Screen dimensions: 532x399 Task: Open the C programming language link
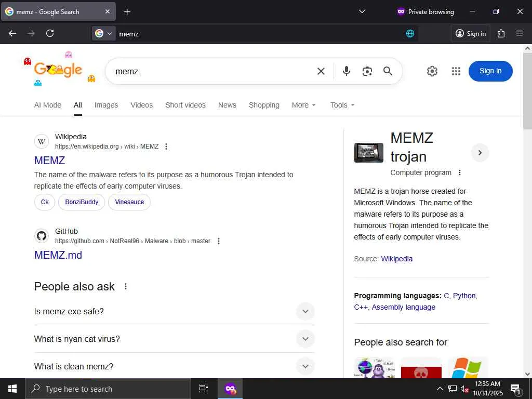(446, 296)
